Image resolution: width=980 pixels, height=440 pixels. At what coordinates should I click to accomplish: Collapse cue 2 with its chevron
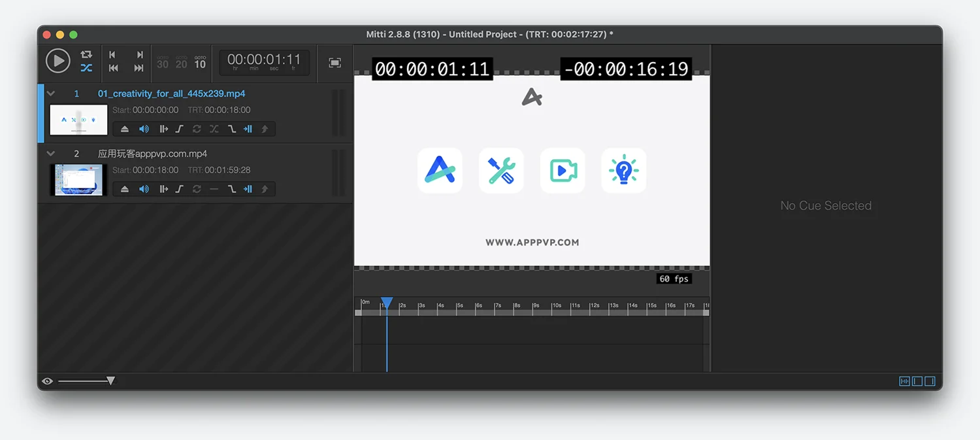click(51, 154)
